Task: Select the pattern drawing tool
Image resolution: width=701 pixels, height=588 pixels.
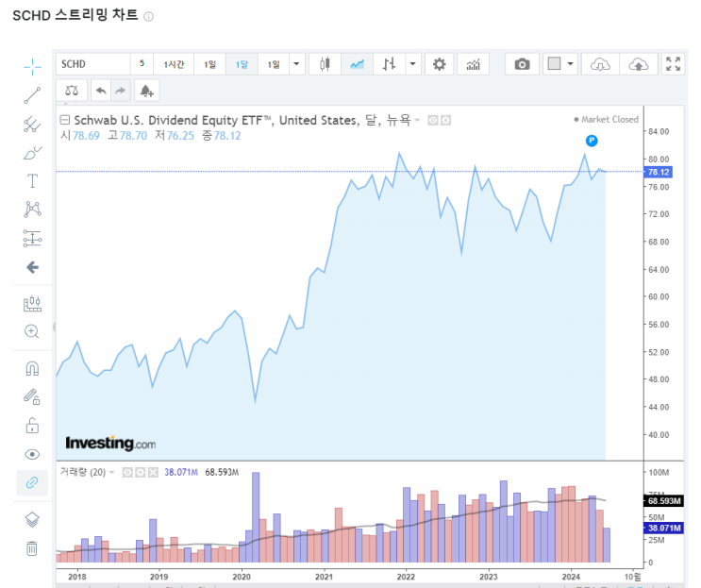Action: point(32,210)
